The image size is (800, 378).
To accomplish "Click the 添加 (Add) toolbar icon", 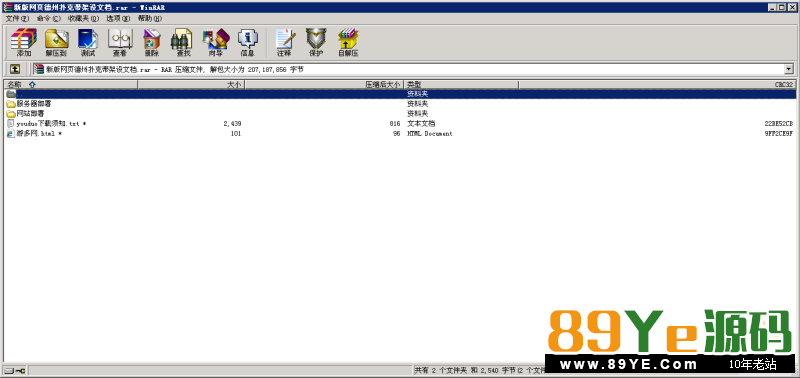I will tap(24, 43).
